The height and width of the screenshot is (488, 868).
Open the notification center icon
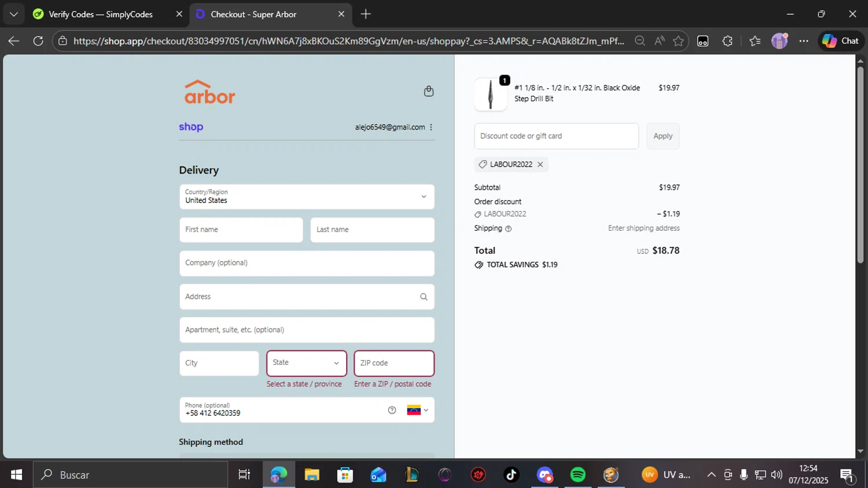(x=847, y=475)
